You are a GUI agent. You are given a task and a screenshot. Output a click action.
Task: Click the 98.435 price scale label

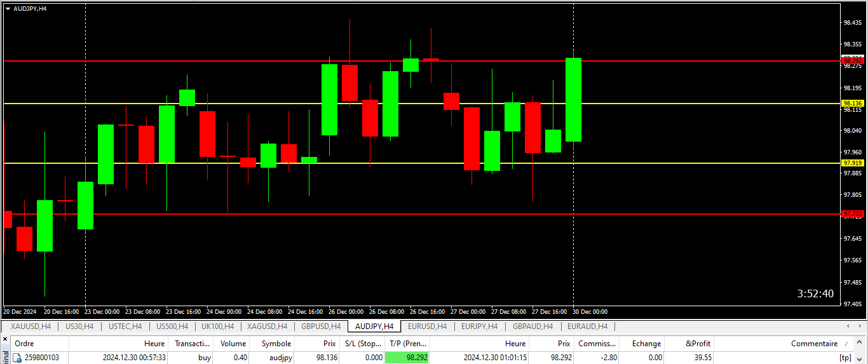(x=852, y=23)
